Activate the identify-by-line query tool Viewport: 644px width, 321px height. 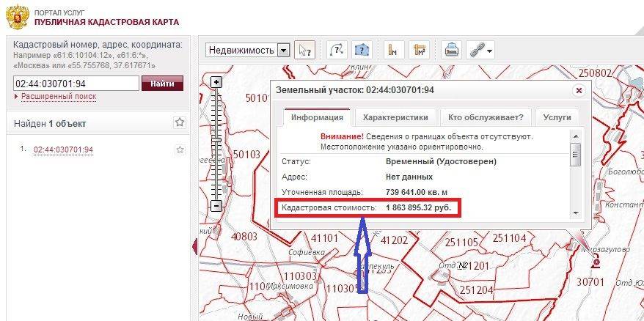(x=336, y=50)
